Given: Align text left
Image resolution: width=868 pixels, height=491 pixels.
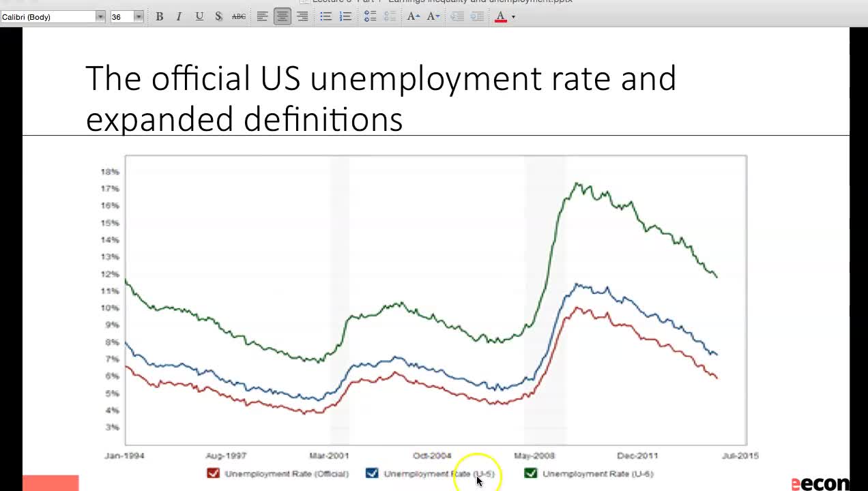Looking at the screenshot, I should (262, 16).
